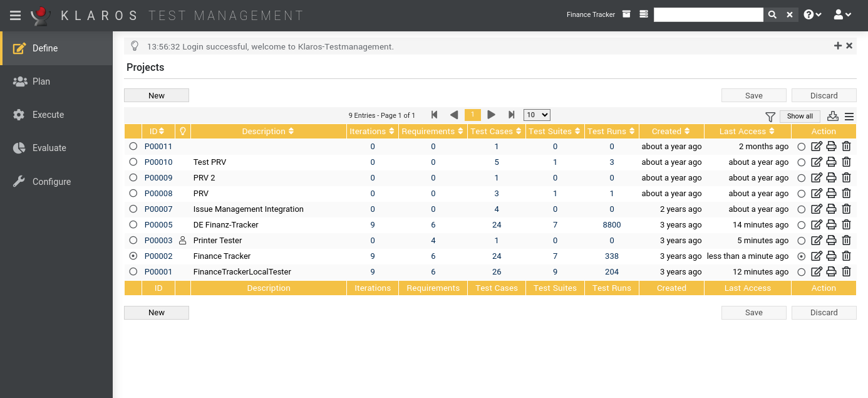Open the hamburger menu in the top bar
868x398 pixels.
15,15
